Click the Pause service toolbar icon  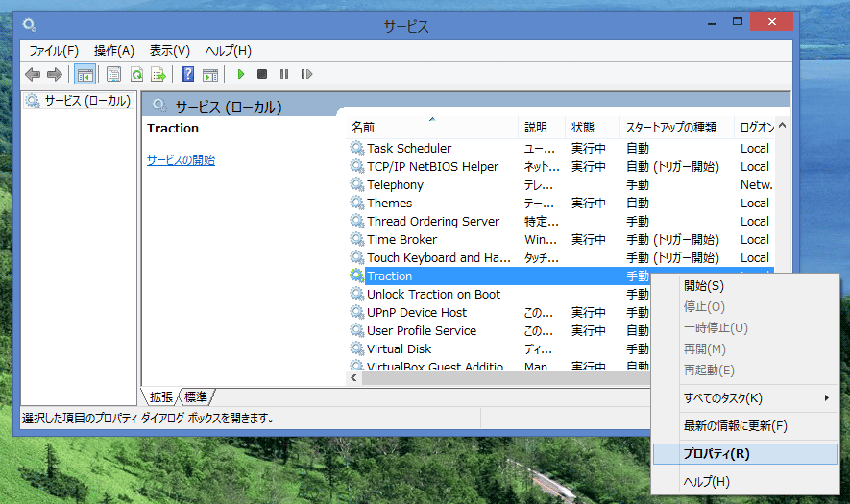[x=284, y=74]
